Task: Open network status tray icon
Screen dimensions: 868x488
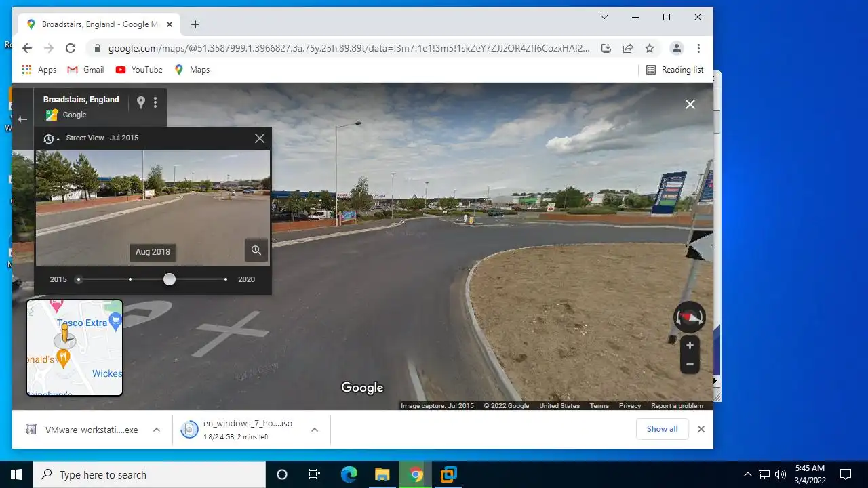Action: pos(764,474)
